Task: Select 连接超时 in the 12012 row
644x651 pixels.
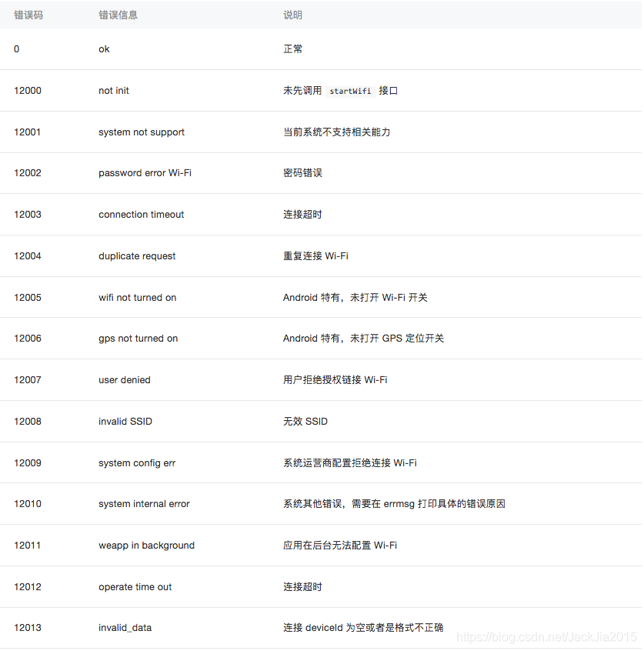Action: (x=302, y=586)
